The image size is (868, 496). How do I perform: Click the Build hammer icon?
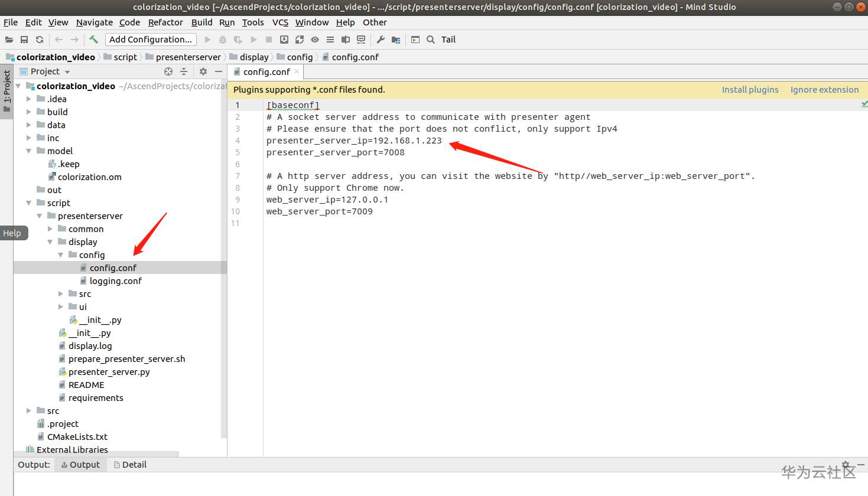pos(93,40)
